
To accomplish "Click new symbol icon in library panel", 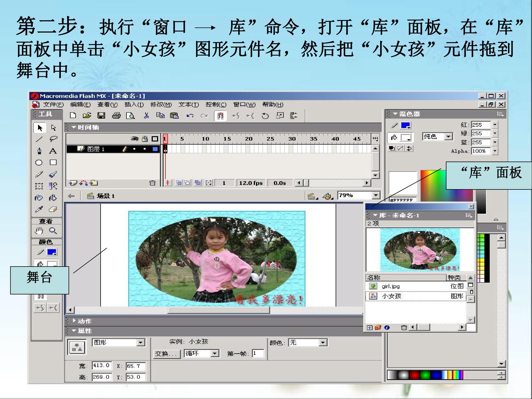I will tap(370, 328).
